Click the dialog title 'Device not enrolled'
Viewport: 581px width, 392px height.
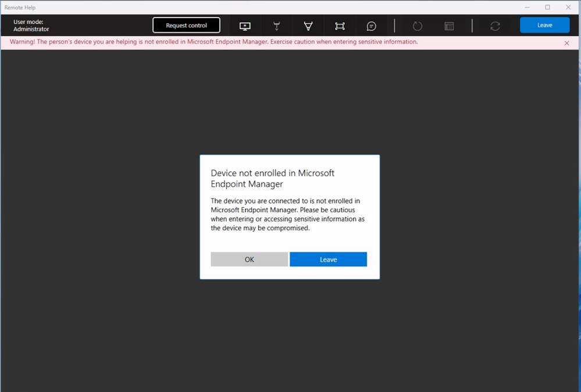(x=272, y=179)
